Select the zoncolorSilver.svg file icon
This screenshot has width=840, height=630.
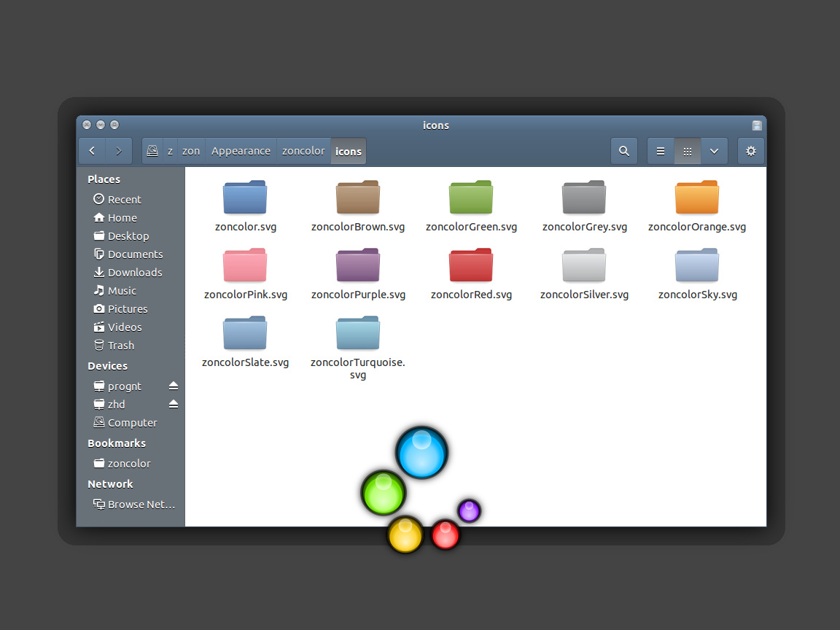pyautogui.click(x=584, y=265)
